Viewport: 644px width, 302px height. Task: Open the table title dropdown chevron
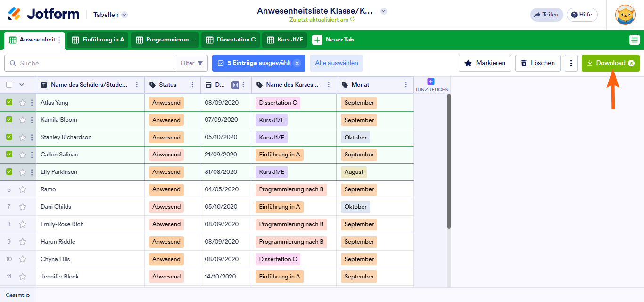click(x=383, y=11)
